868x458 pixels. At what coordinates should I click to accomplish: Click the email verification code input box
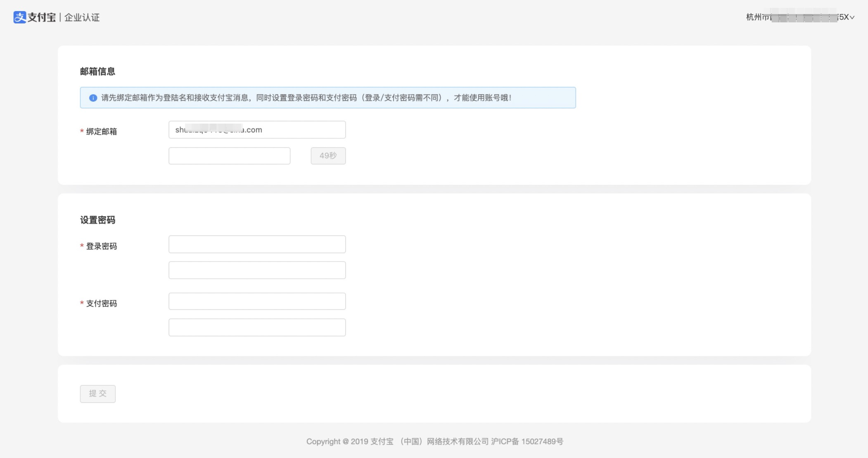tap(229, 156)
